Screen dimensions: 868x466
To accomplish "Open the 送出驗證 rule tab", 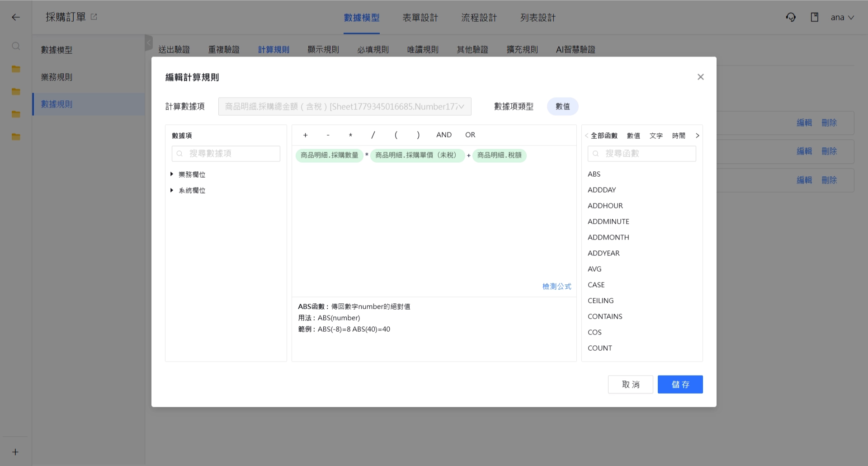I will click(x=174, y=49).
